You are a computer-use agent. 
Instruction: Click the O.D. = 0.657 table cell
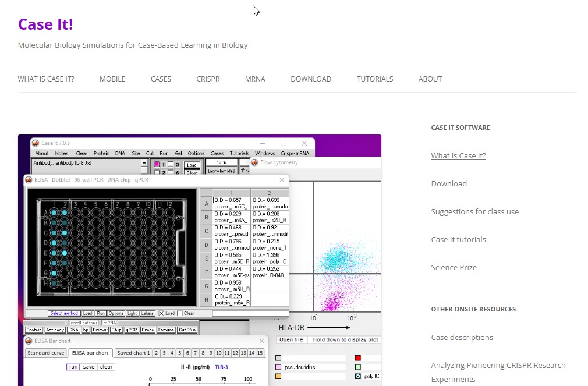(x=231, y=203)
